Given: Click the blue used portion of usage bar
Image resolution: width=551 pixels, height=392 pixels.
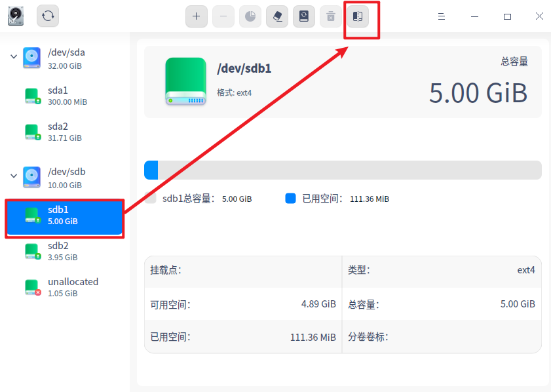Looking at the screenshot, I should 151,170.
